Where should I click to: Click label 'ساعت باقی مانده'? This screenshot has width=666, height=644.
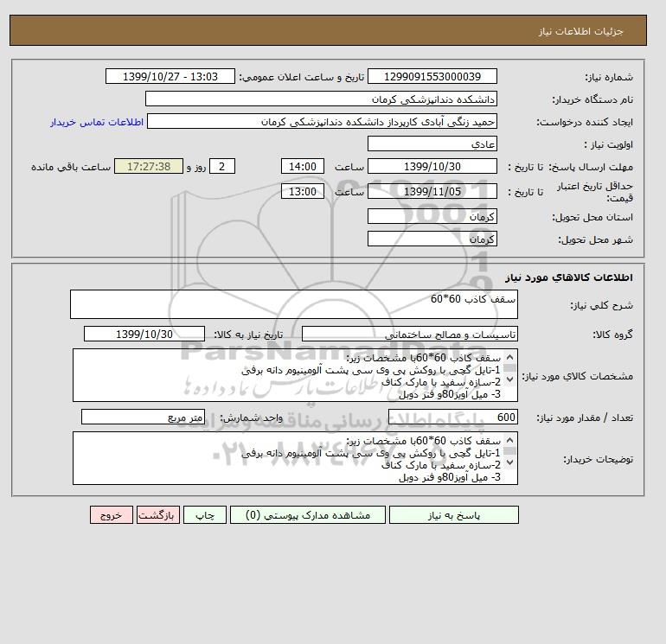(71, 167)
